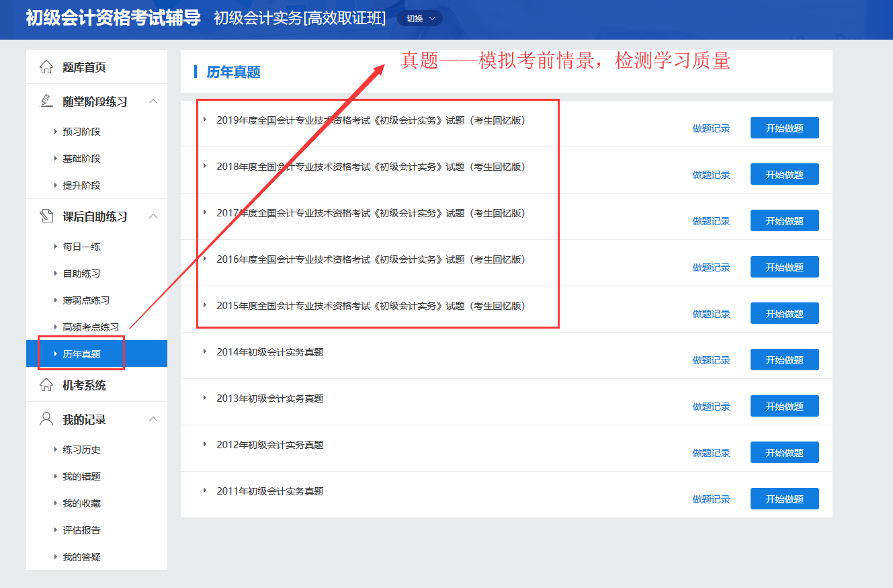Click the house icon beside 机考系统
The width and height of the screenshot is (893, 588).
pyautogui.click(x=46, y=385)
